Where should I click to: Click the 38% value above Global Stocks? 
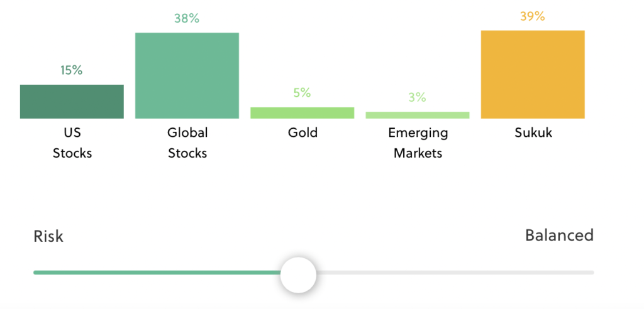point(187,18)
